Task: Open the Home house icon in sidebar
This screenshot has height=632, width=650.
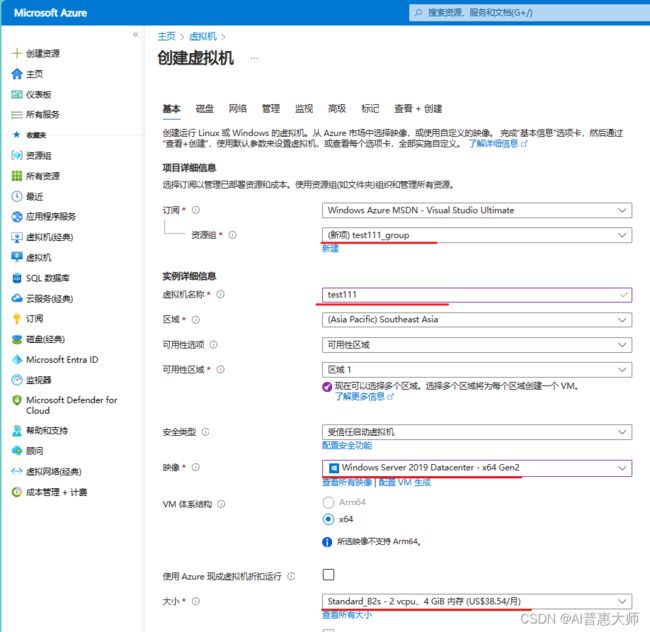Action: (x=17, y=74)
